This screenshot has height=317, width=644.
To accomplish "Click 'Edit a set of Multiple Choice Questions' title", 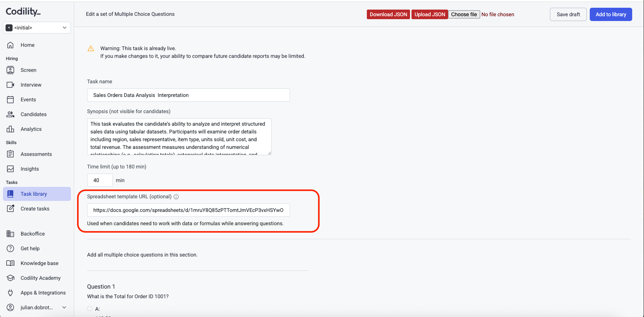I will (130, 14).
